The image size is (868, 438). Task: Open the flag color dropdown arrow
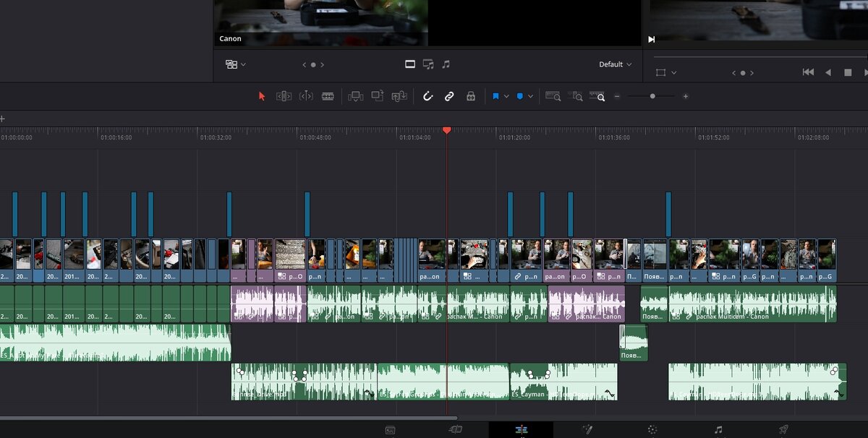click(506, 96)
